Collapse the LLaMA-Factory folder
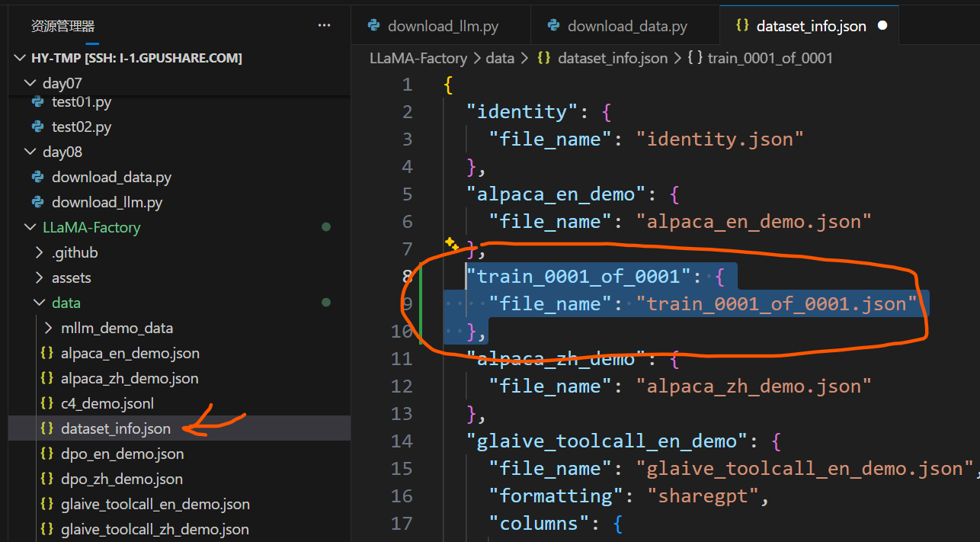Viewport: 980px width, 542px height. pos(30,227)
